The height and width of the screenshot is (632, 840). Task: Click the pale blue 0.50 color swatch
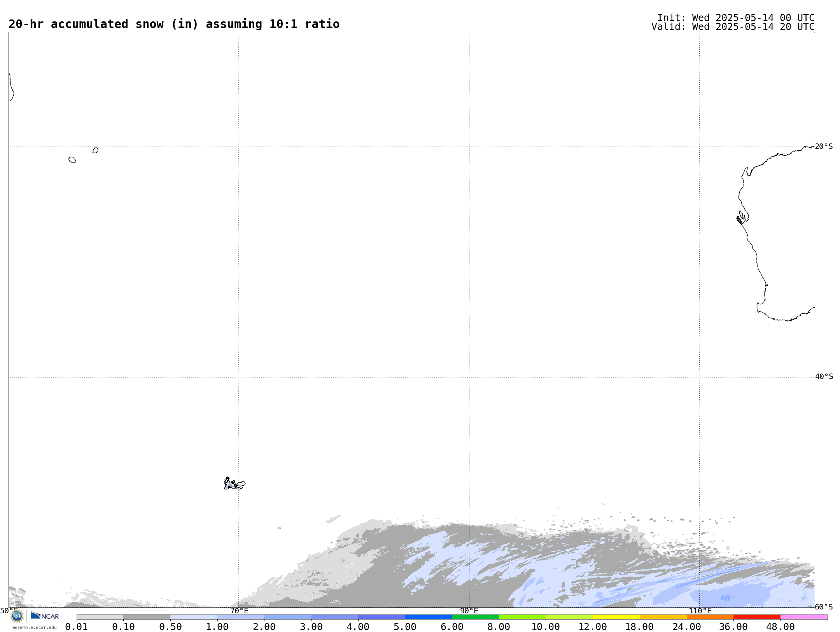[194, 617]
